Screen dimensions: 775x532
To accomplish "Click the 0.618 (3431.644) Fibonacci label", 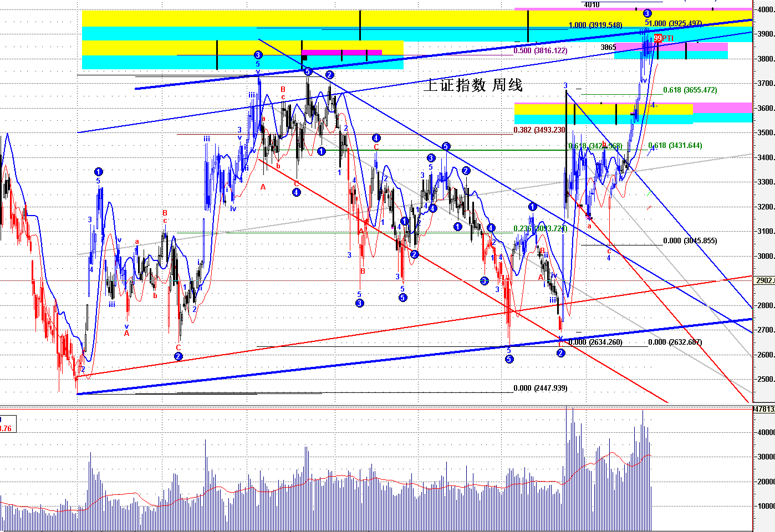I will pos(675,145).
